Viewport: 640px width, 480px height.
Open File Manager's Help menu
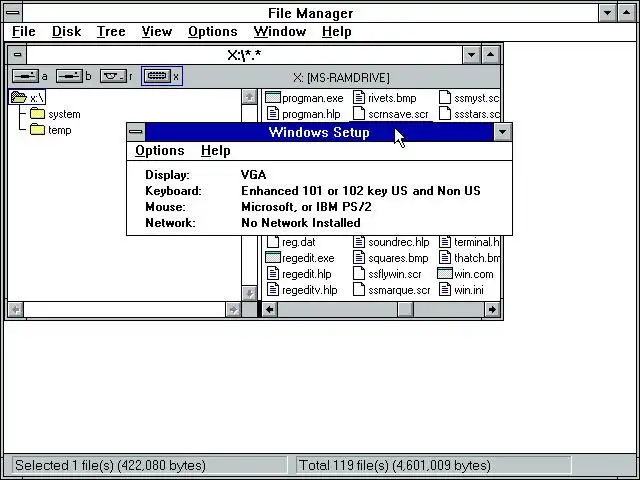[336, 32]
